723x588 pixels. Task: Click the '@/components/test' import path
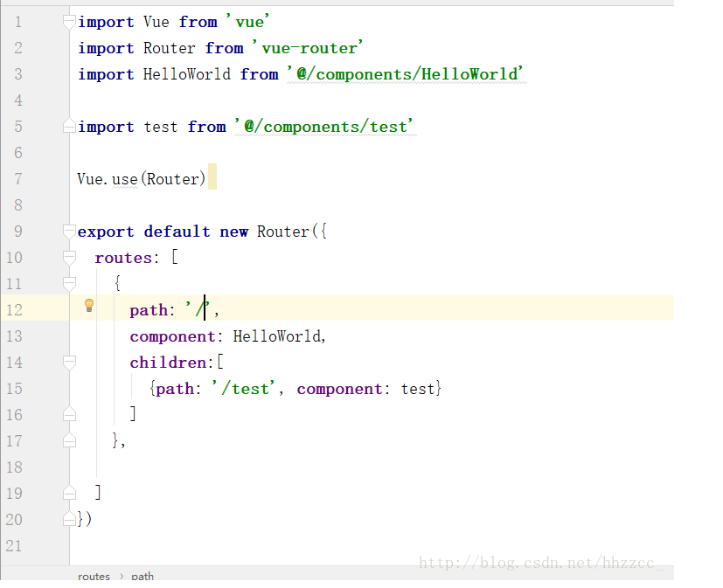point(324,127)
